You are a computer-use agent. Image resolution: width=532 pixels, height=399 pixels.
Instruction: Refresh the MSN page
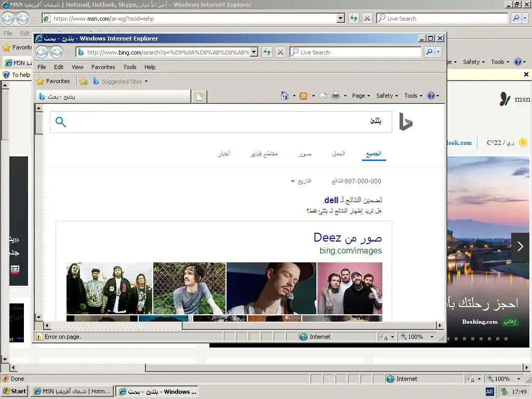353,18
